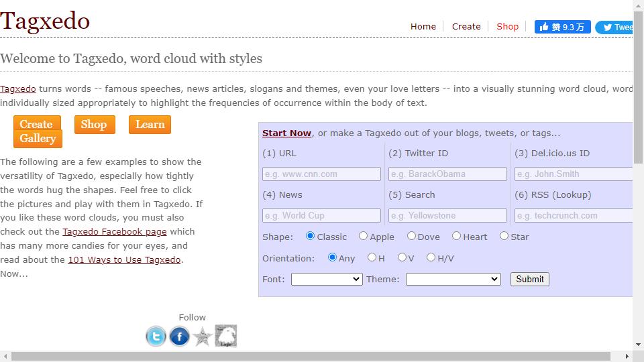Focus the RSS (Lookup) input field
The height and width of the screenshot is (362, 644).
(574, 215)
